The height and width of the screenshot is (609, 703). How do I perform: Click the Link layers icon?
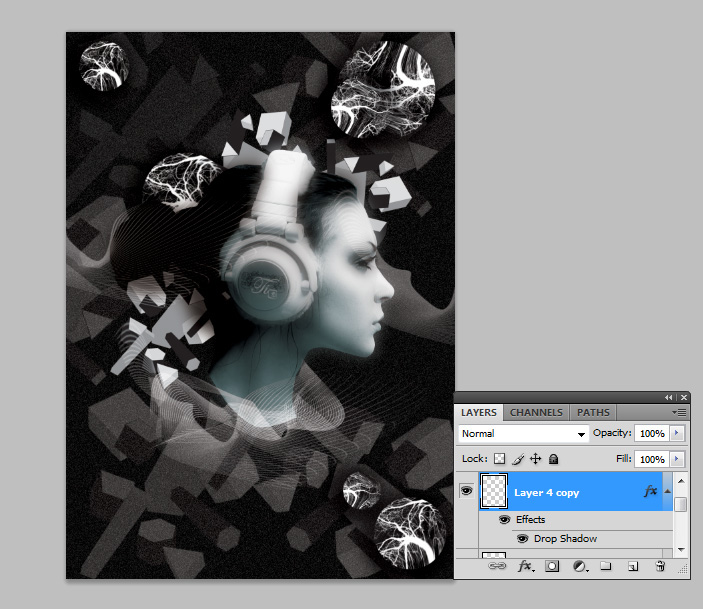[x=496, y=567]
